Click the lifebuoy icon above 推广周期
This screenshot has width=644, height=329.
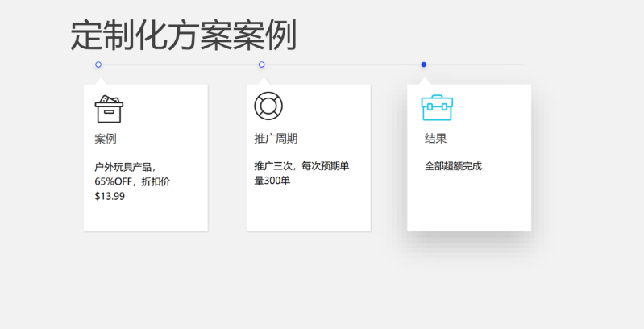268,106
